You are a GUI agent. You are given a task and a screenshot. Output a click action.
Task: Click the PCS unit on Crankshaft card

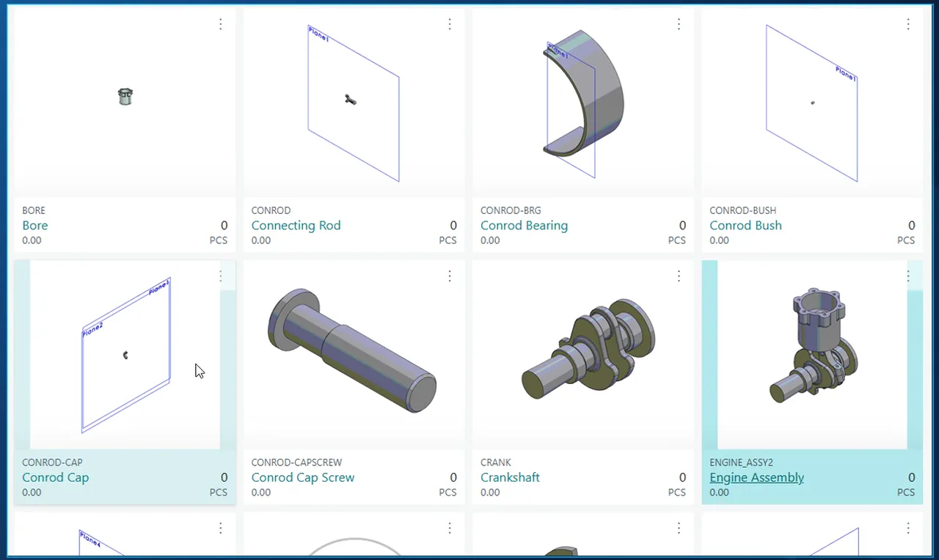[x=676, y=493]
